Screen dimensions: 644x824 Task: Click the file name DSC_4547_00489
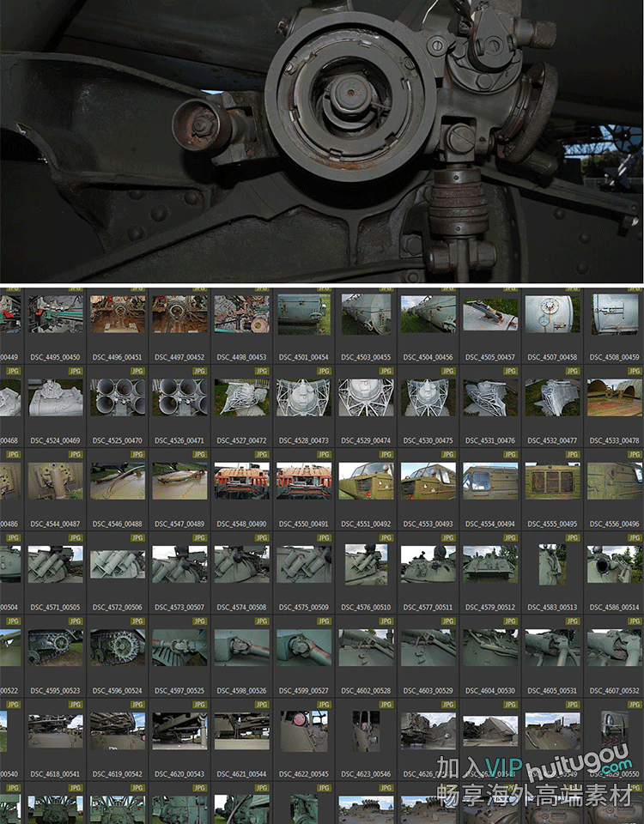(179, 524)
